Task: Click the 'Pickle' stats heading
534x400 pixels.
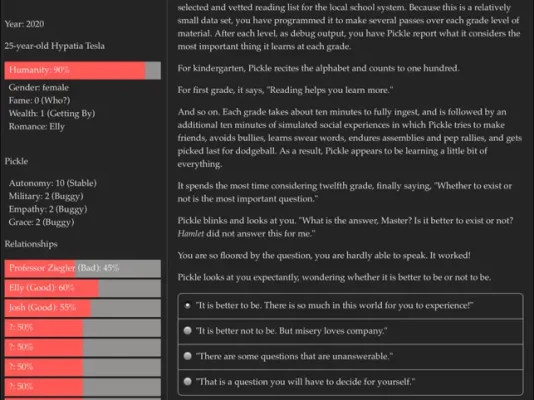Action: click(x=16, y=161)
